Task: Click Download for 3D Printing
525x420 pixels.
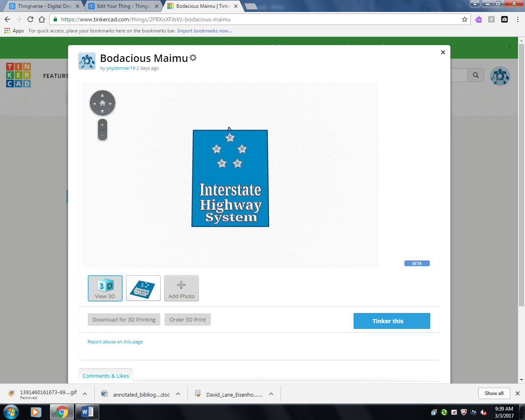Action: [124, 320]
